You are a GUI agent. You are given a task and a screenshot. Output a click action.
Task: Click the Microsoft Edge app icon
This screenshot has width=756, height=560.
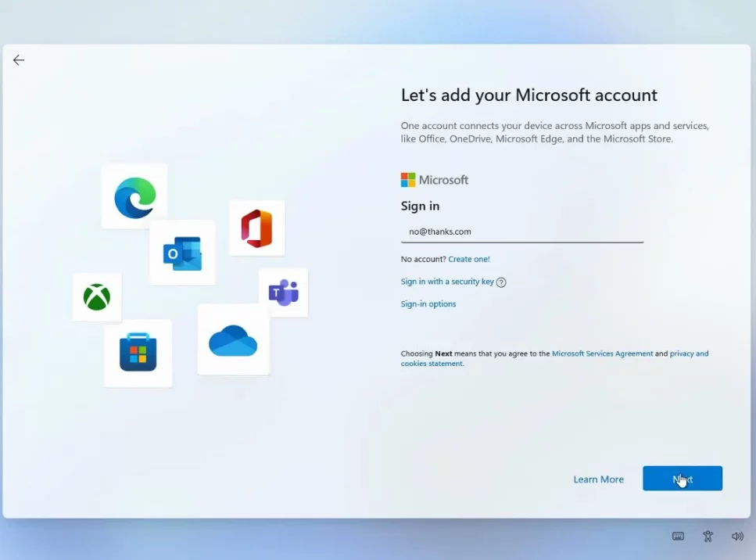point(135,197)
